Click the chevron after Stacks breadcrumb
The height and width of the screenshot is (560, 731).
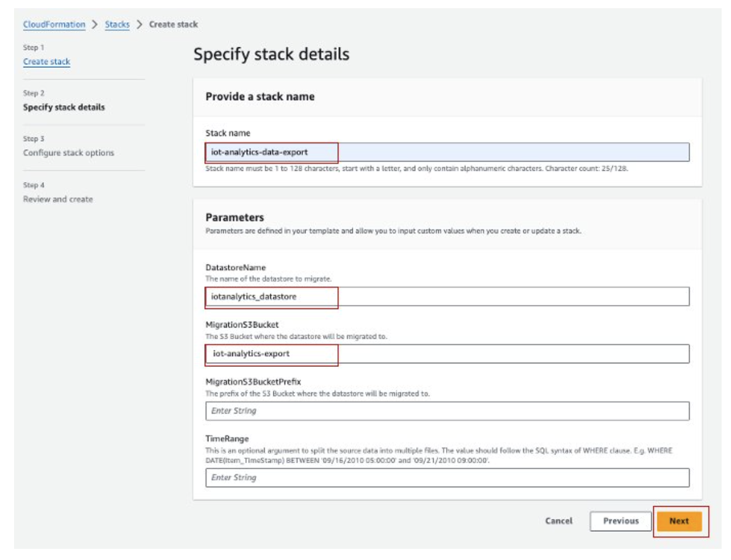(139, 25)
